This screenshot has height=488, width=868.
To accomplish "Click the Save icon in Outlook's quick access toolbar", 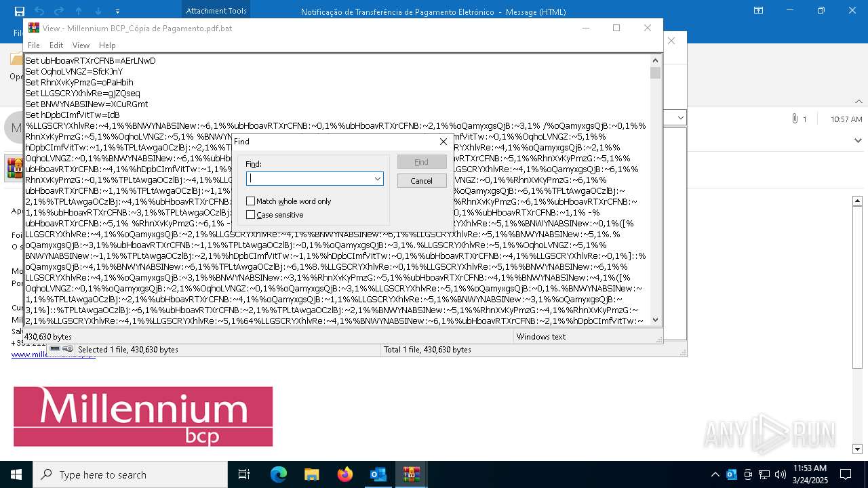I will pyautogui.click(x=19, y=11).
